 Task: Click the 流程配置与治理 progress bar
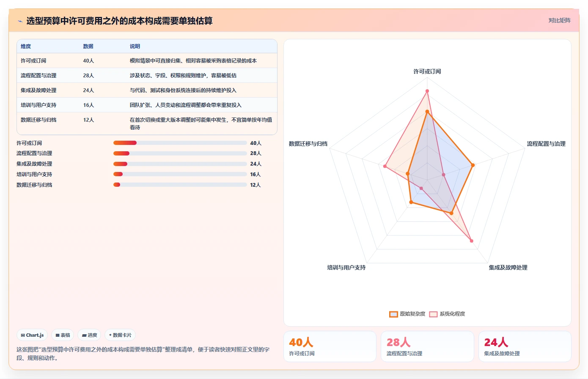click(180, 153)
